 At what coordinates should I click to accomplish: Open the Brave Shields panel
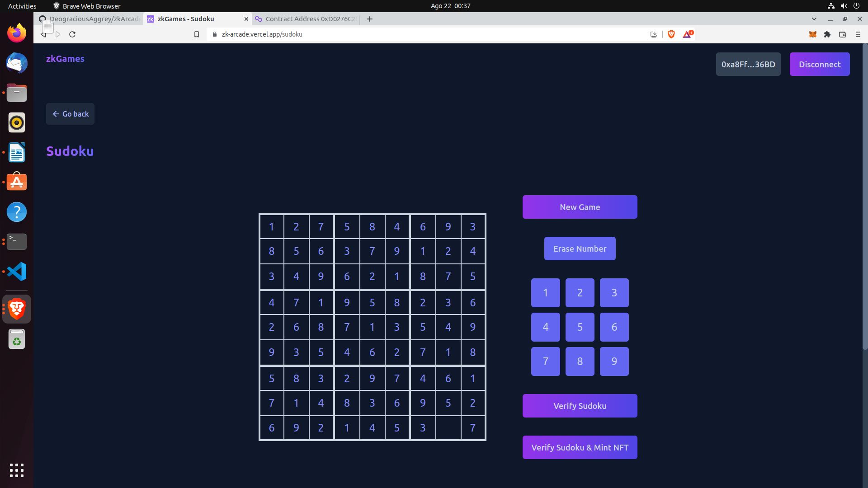pos(671,34)
